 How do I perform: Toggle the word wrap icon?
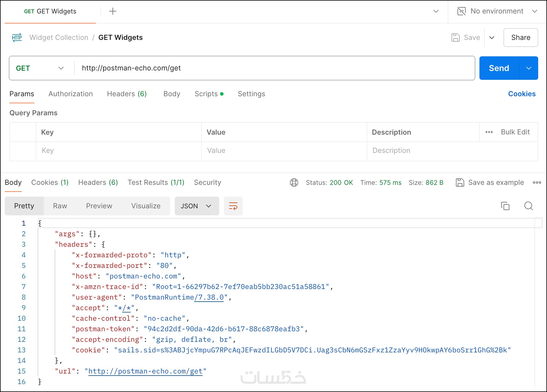(x=233, y=206)
